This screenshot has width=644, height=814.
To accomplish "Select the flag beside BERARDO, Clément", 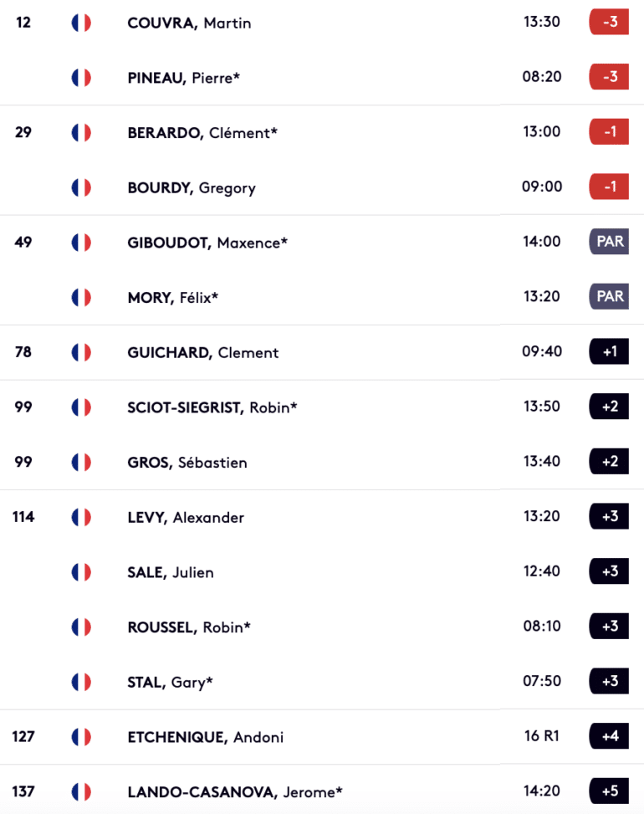I will (x=81, y=133).
